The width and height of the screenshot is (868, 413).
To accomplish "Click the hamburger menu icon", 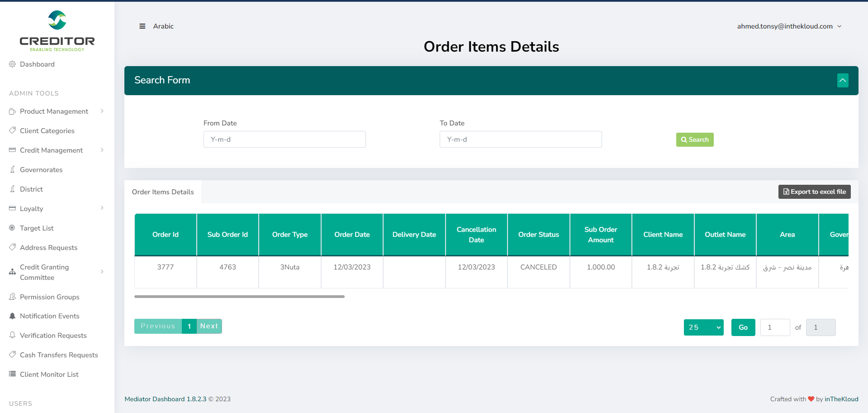I will [142, 26].
